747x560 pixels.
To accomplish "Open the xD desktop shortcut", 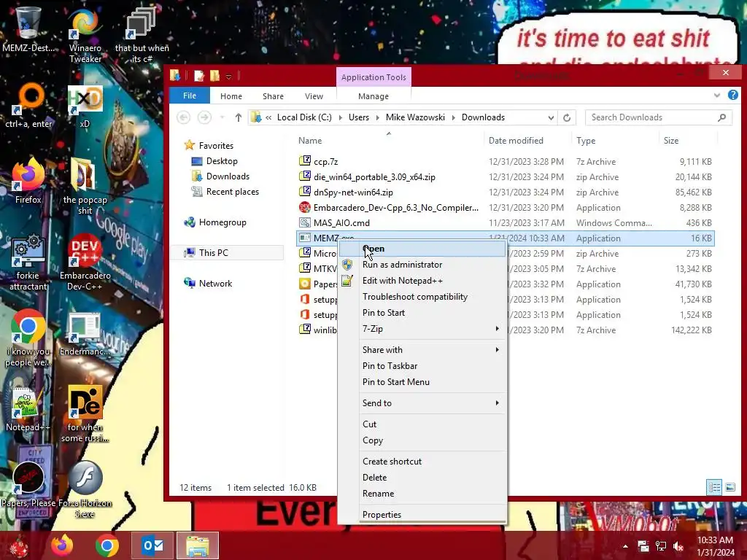I will click(x=85, y=105).
